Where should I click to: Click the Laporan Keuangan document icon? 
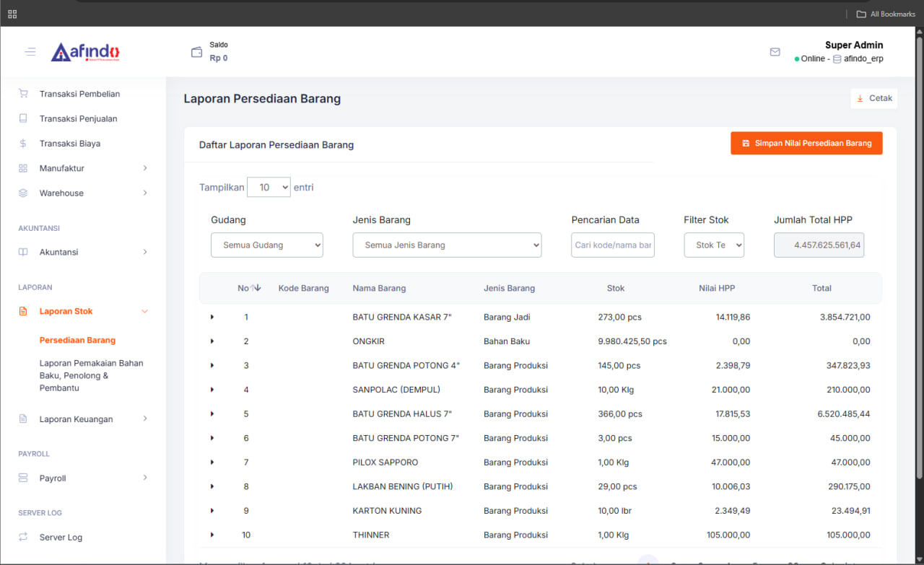click(x=23, y=419)
